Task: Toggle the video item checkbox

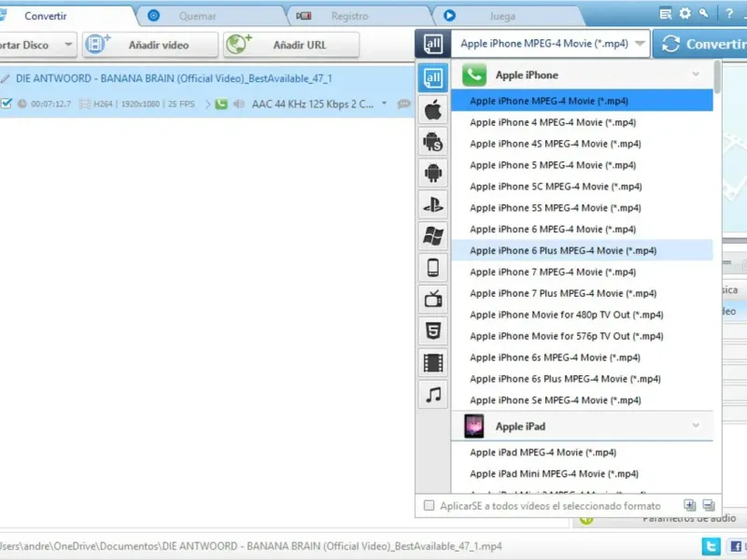Action: [x=7, y=103]
